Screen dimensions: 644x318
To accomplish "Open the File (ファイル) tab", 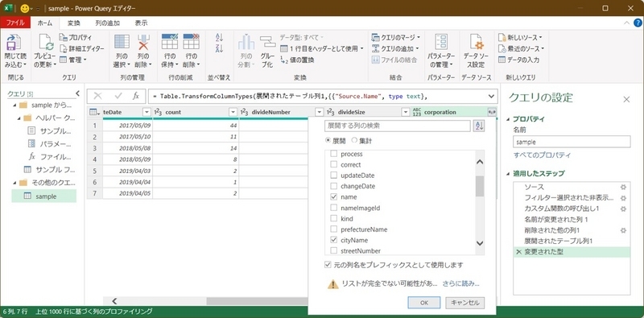I will [15, 23].
